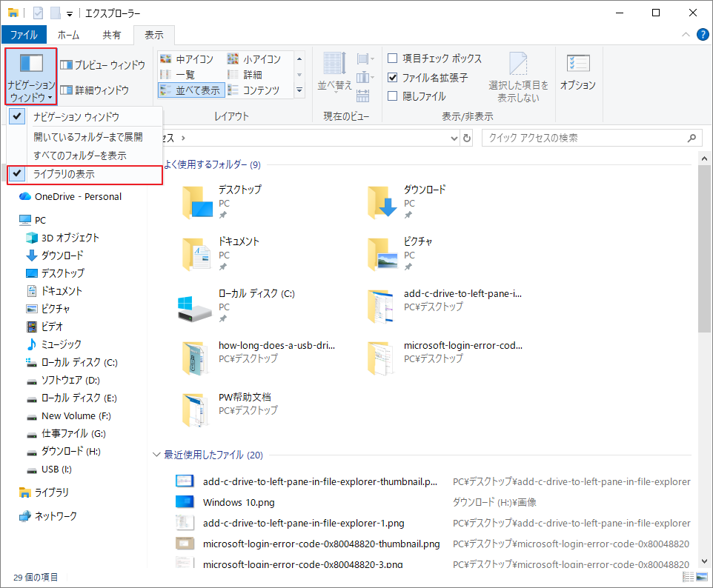The width and height of the screenshot is (713, 588).
Task: Select USB (I:) drive in tree
Action: (x=49, y=470)
